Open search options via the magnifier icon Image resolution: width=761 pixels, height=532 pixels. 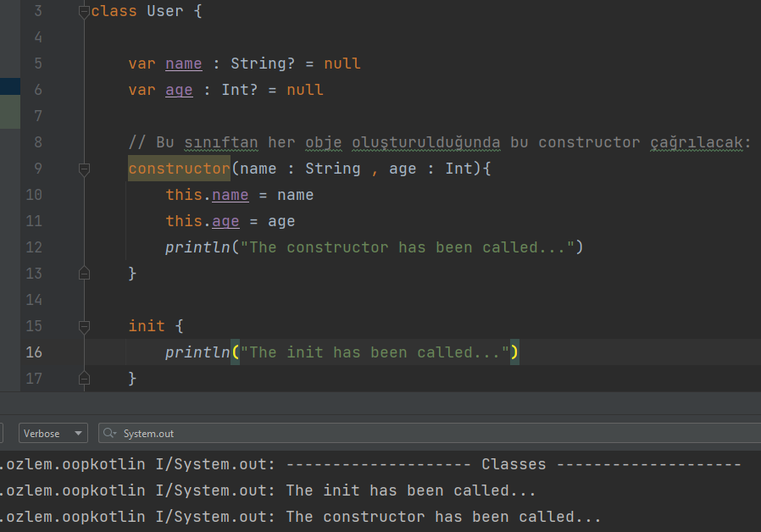[x=108, y=433]
